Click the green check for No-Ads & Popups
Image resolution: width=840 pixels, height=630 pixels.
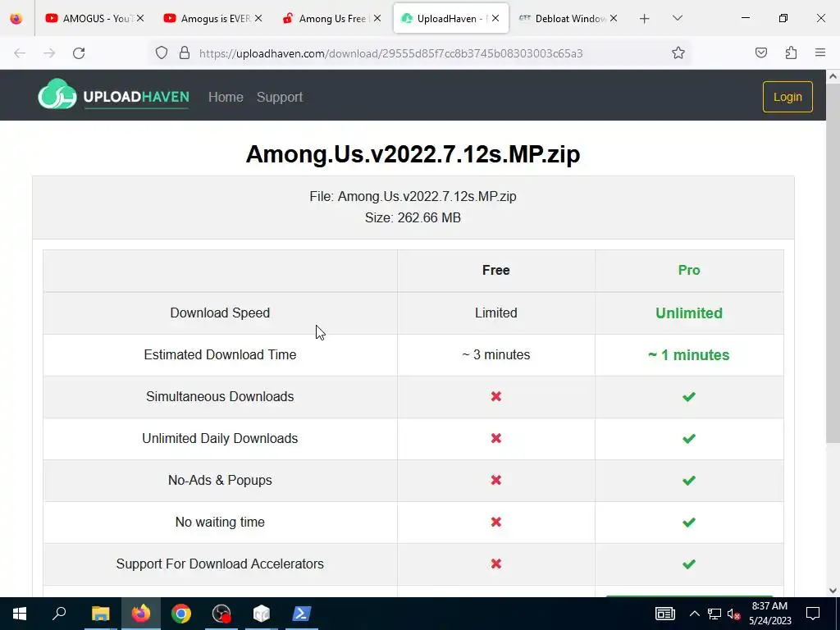click(689, 480)
